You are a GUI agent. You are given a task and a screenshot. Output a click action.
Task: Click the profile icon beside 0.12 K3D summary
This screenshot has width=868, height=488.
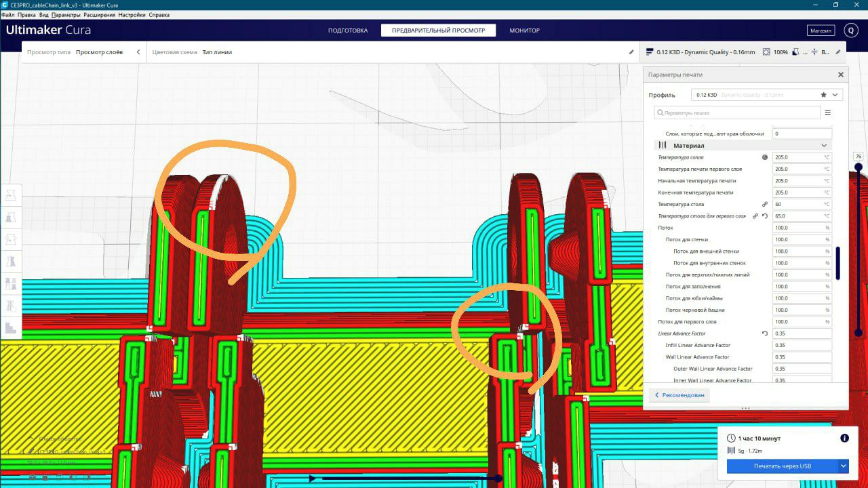click(x=650, y=52)
